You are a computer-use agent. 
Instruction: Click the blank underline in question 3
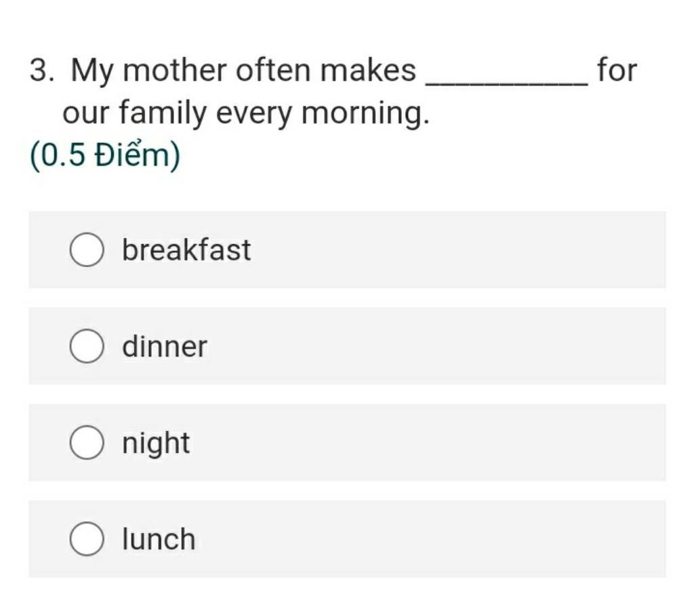click(507, 82)
